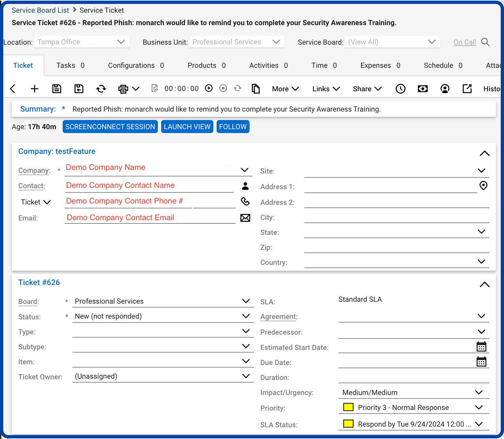Image resolution: width=504 pixels, height=439 pixels.
Task: Save the service ticket
Action: (x=56, y=88)
